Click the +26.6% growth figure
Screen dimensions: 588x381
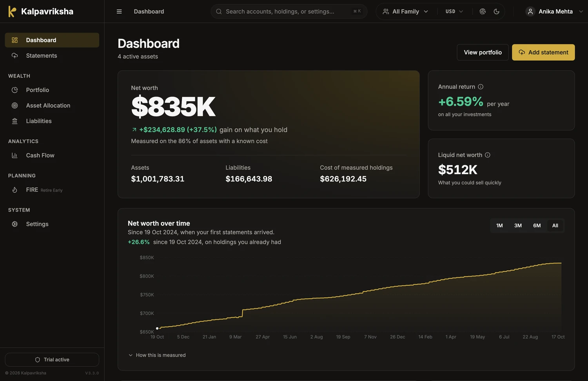(139, 242)
